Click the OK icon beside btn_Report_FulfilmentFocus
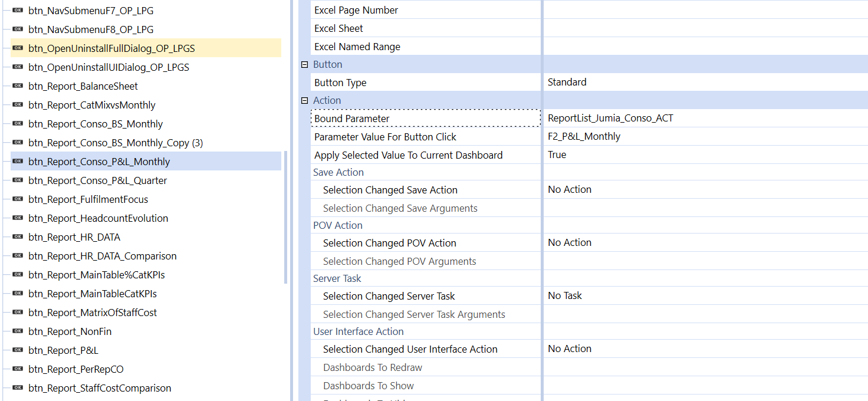 pos(17,199)
